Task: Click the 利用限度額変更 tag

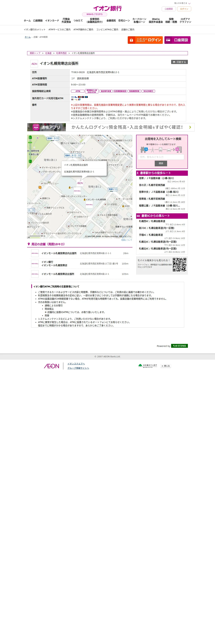Action: tap(120, 91)
